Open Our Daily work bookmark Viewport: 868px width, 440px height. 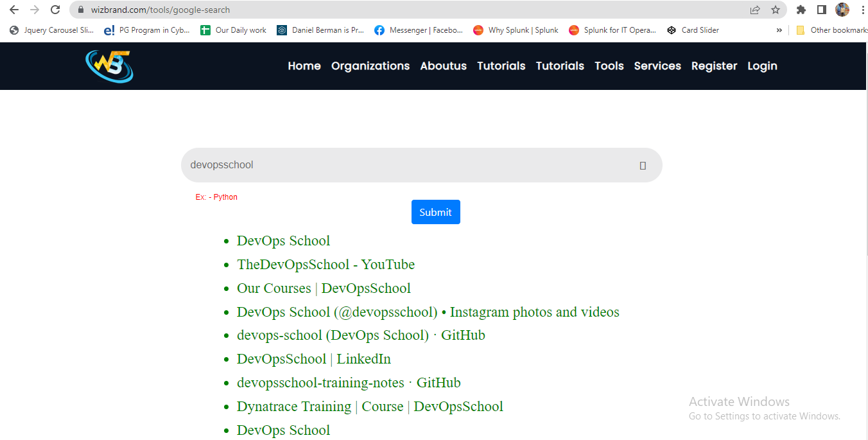point(233,30)
